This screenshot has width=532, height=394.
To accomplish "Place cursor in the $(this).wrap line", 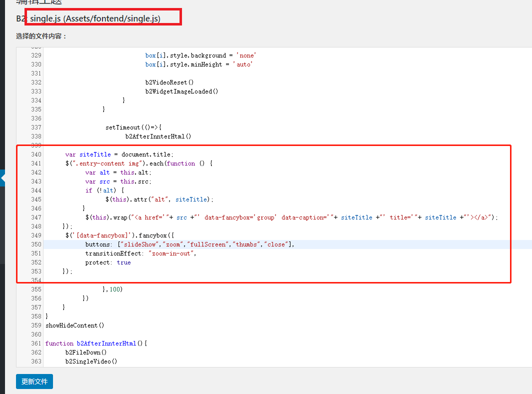I will pos(291,217).
